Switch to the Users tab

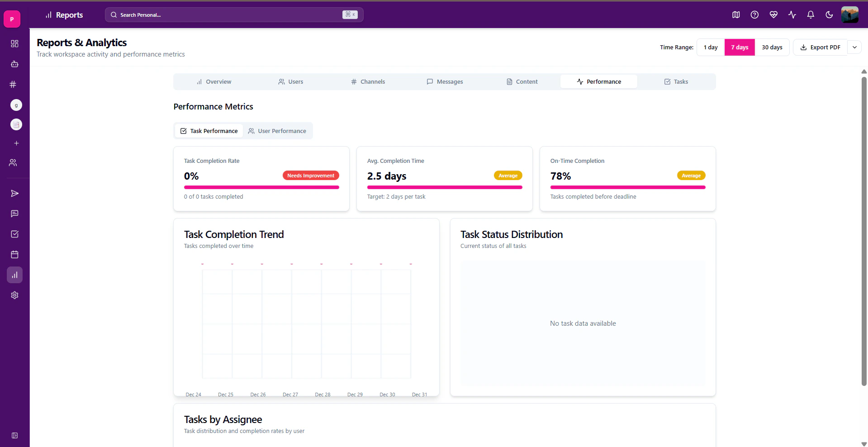(290, 81)
